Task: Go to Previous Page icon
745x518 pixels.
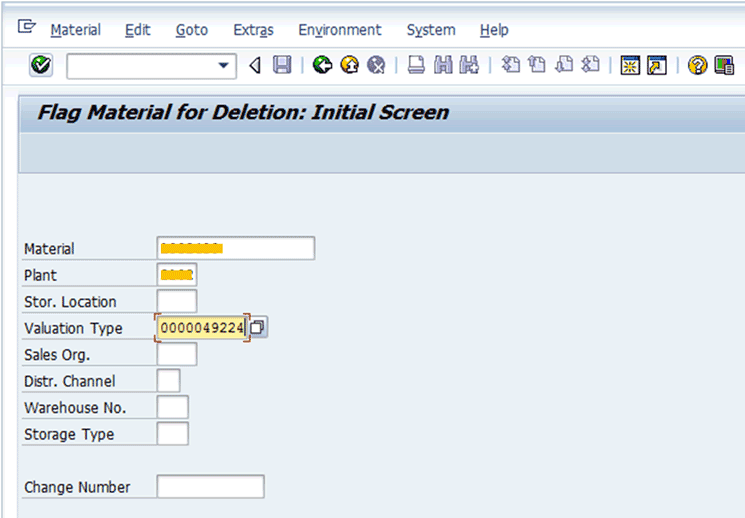Action: pyautogui.click(x=537, y=64)
